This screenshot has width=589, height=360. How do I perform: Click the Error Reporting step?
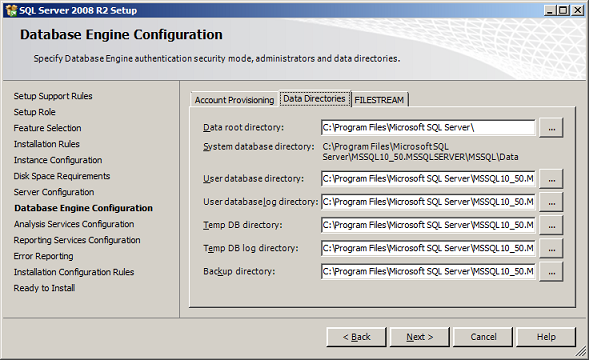pos(44,256)
